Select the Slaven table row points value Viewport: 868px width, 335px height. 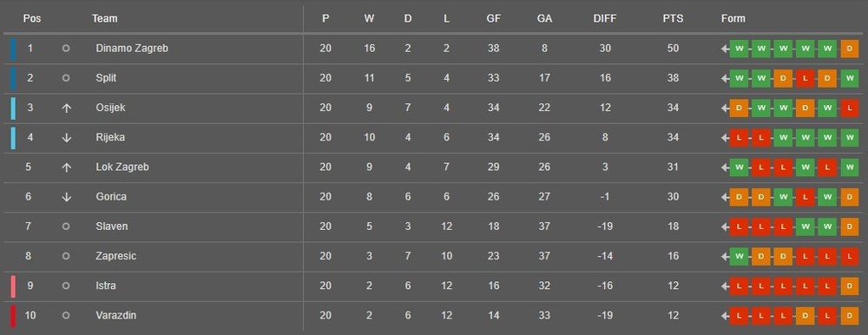(673, 227)
